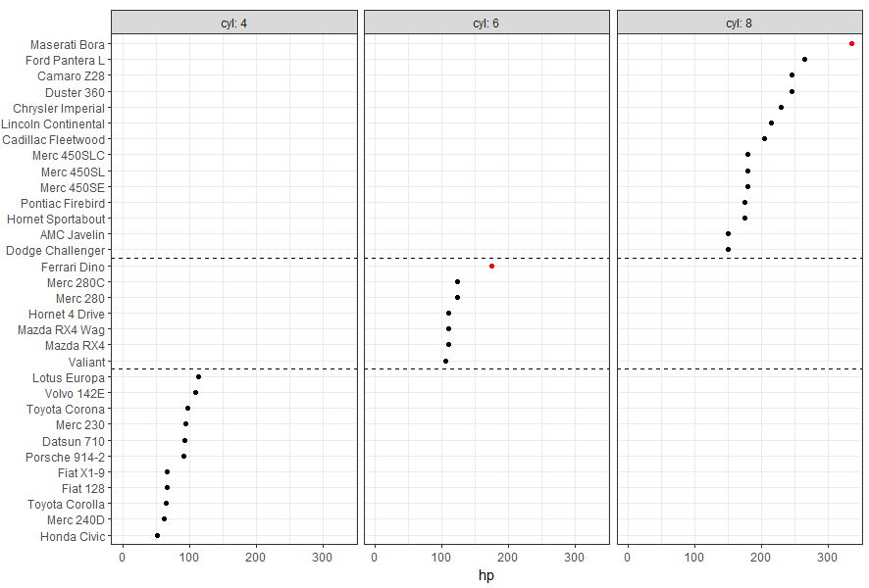Click the 0 tick in cyl: 8 panel
The image size is (869, 588).
628,557
